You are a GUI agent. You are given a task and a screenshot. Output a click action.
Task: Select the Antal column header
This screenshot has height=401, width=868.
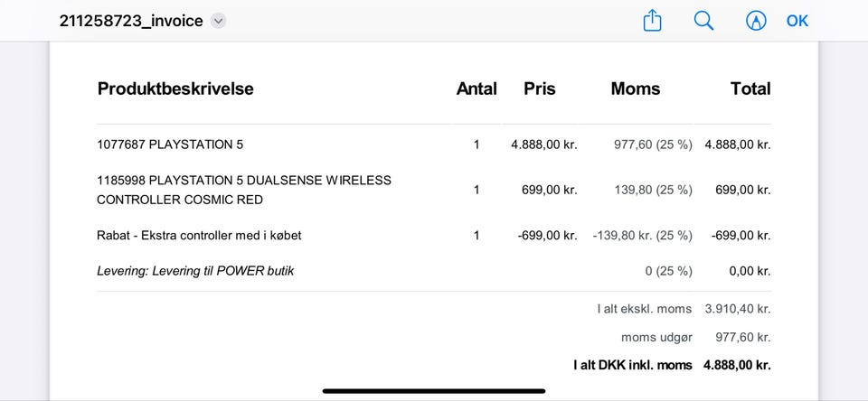[x=476, y=89]
